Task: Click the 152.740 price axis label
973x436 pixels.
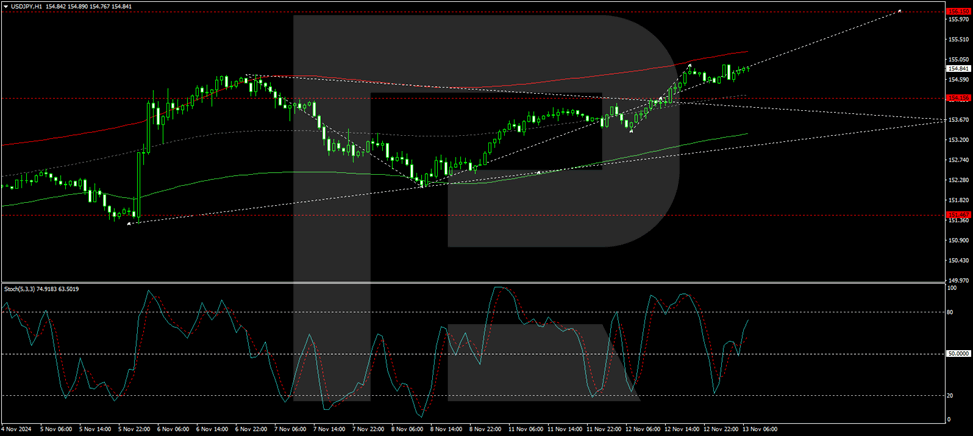Action: coord(957,160)
